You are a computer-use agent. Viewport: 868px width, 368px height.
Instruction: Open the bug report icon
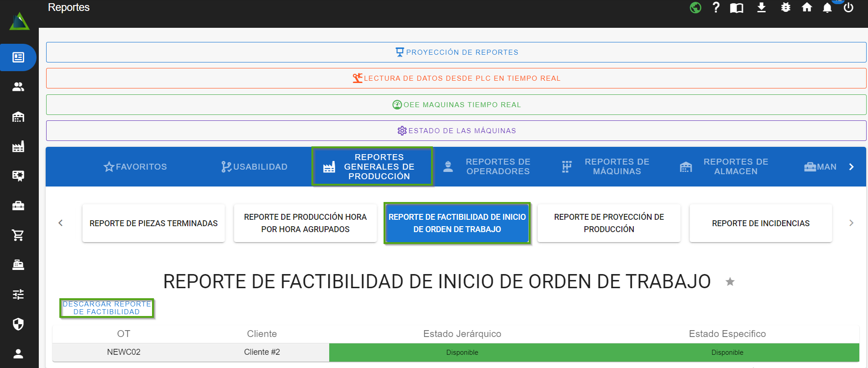click(785, 8)
